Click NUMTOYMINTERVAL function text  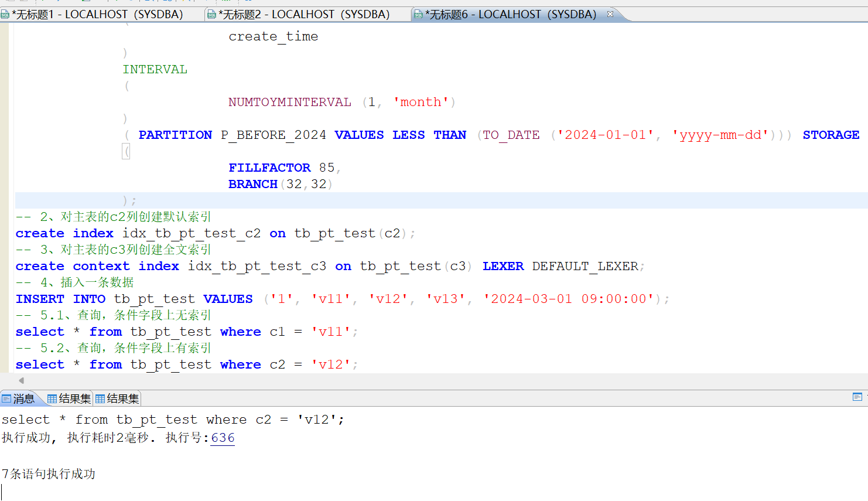(x=290, y=102)
